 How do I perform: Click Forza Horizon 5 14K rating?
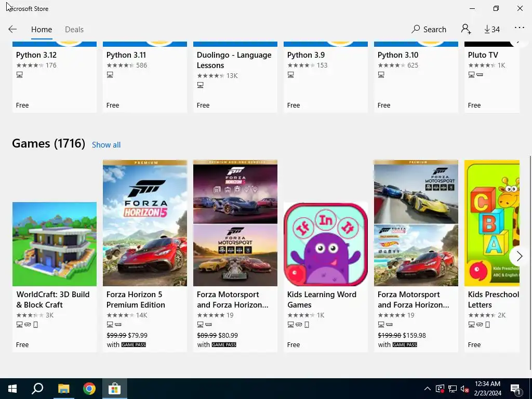tap(127, 315)
